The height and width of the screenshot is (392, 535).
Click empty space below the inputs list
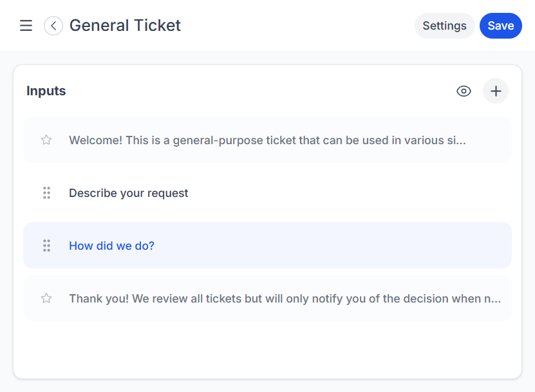(x=267, y=351)
